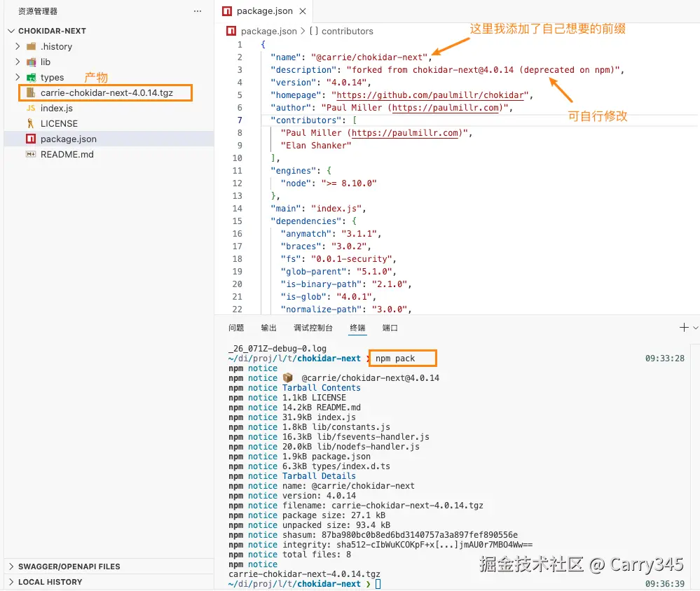Select the 终端 (Terminal) panel tab
This screenshot has height=591, width=700.
[x=357, y=328]
